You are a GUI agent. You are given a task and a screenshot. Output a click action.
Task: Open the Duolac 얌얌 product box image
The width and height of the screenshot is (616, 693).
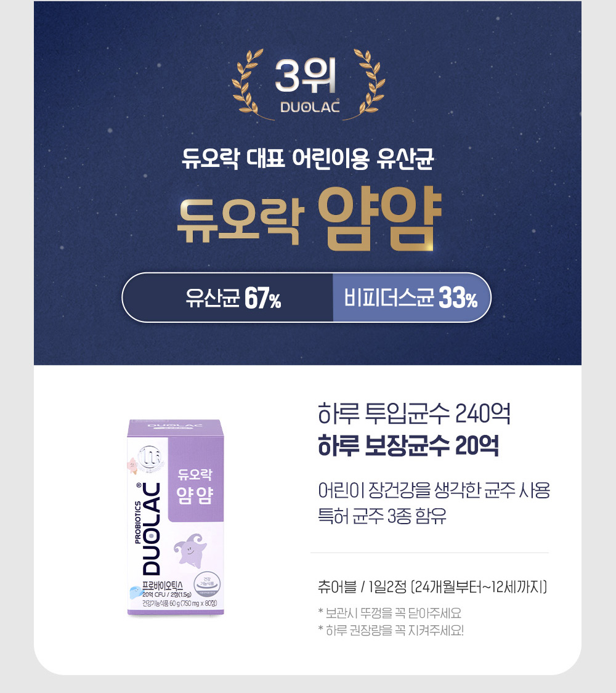(x=176, y=517)
